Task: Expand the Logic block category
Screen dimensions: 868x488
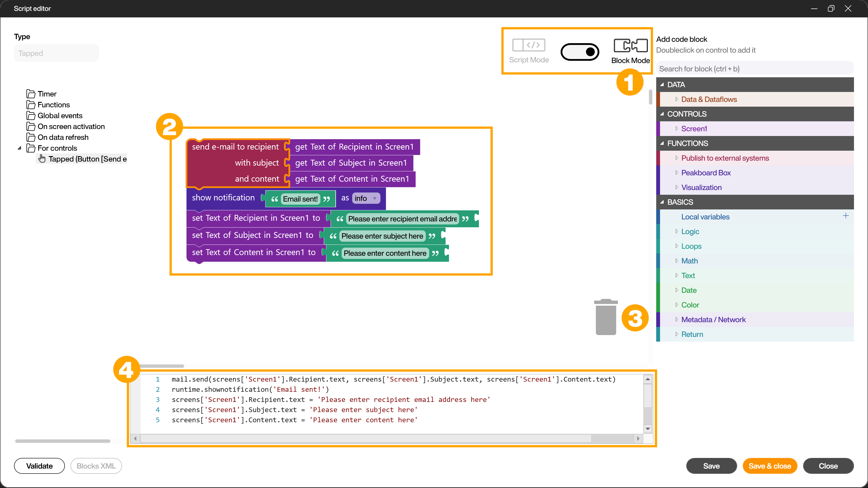Action: 755,231
